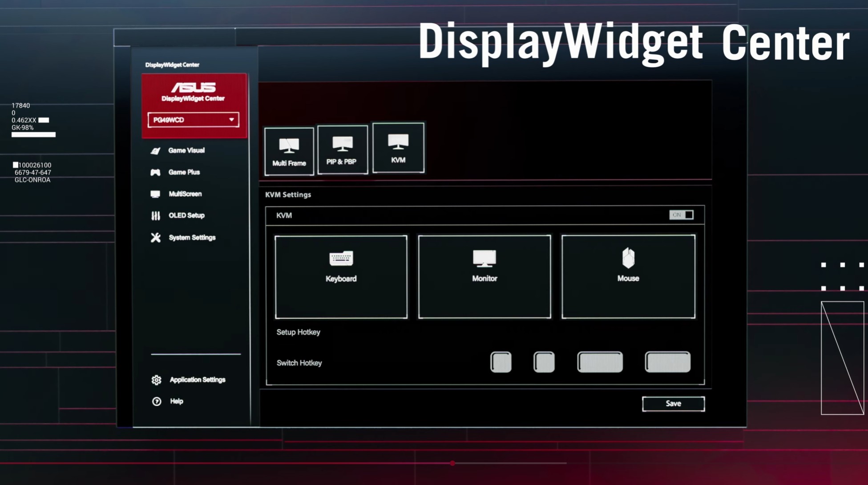Select the Keyboard device tile
Viewport: 868px width, 485px height.
[341, 277]
